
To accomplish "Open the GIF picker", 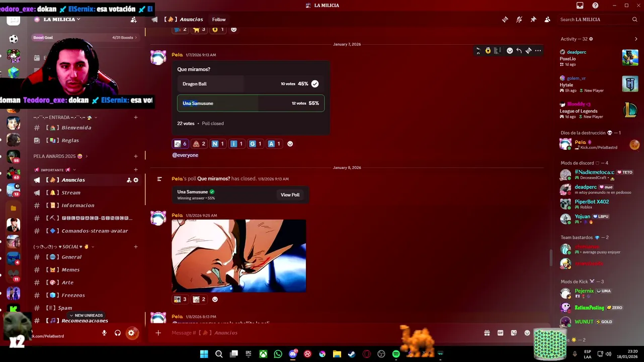I will click(x=501, y=333).
